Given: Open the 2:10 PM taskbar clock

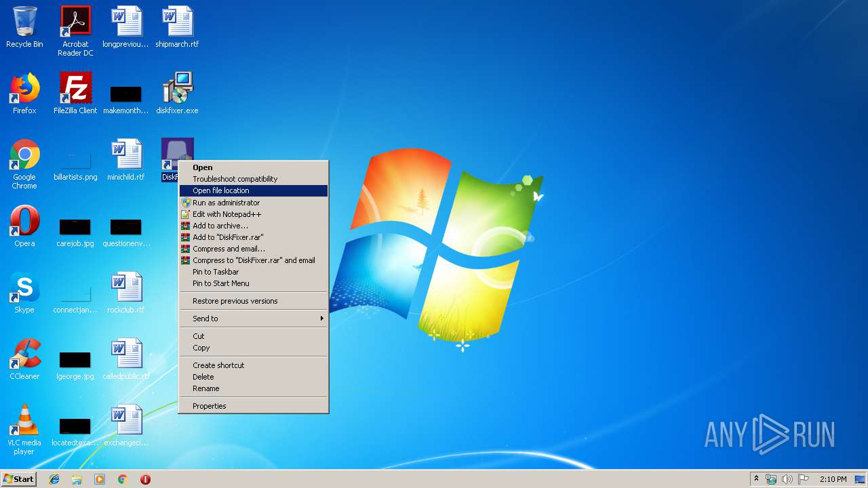Looking at the screenshot, I should 833,479.
